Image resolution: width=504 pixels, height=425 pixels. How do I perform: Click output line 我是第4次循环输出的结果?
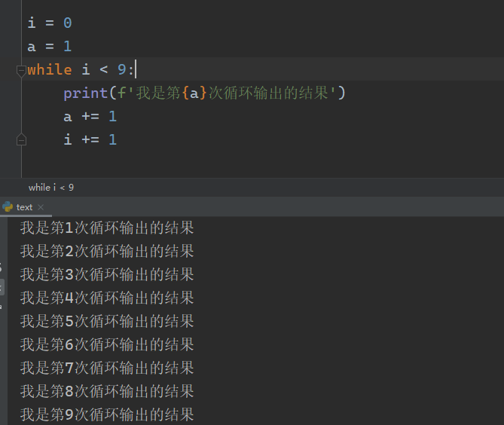[107, 298]
